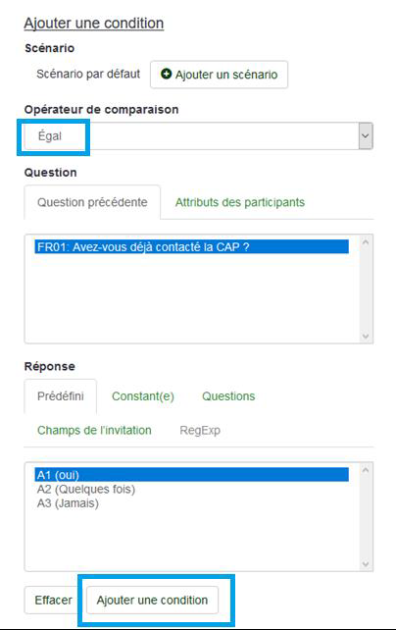Click question list scroll down arrow
Image resolution: width=396 pixels, height=630 pixels.
[365, 336]
